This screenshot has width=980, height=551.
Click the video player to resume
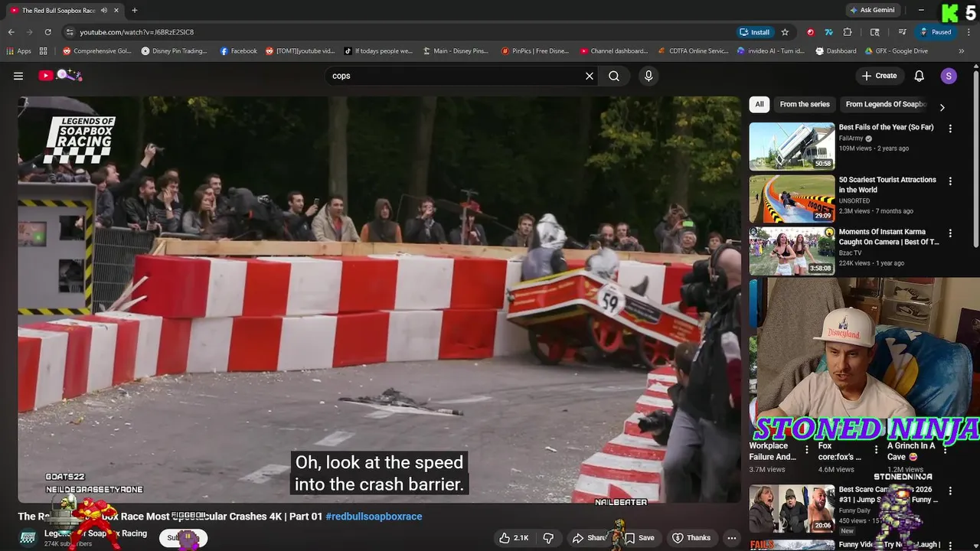click(379, 299)
